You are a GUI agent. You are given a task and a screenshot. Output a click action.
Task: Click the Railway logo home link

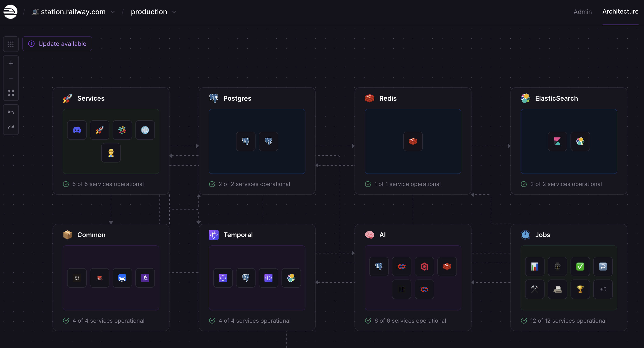[x=10, y=12]
